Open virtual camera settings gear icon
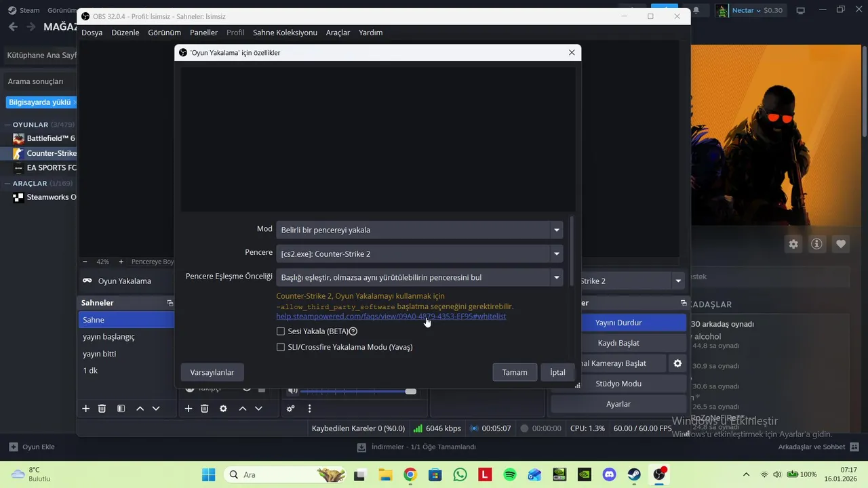 click(x=677, y=363)
